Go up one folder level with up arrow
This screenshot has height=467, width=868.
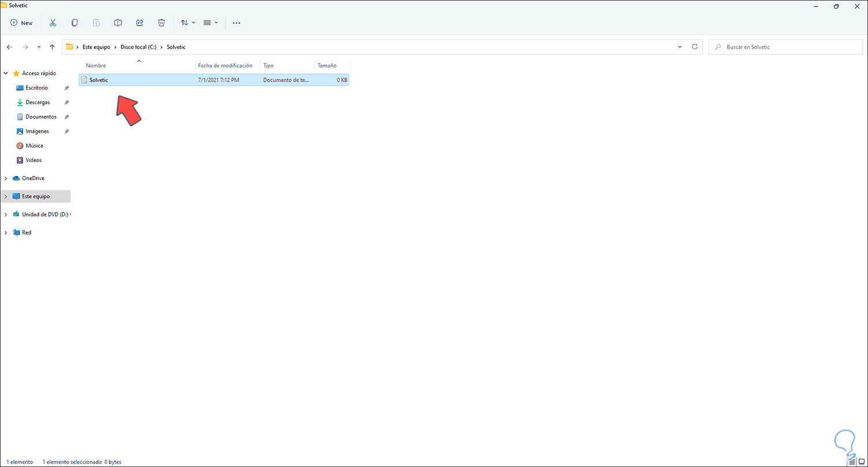tap(52, 47)
